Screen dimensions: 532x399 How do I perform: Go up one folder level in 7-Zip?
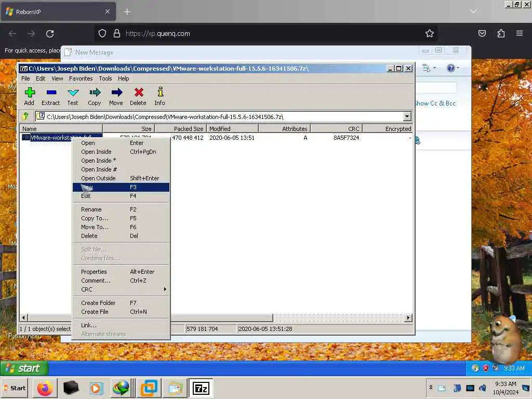26,116
